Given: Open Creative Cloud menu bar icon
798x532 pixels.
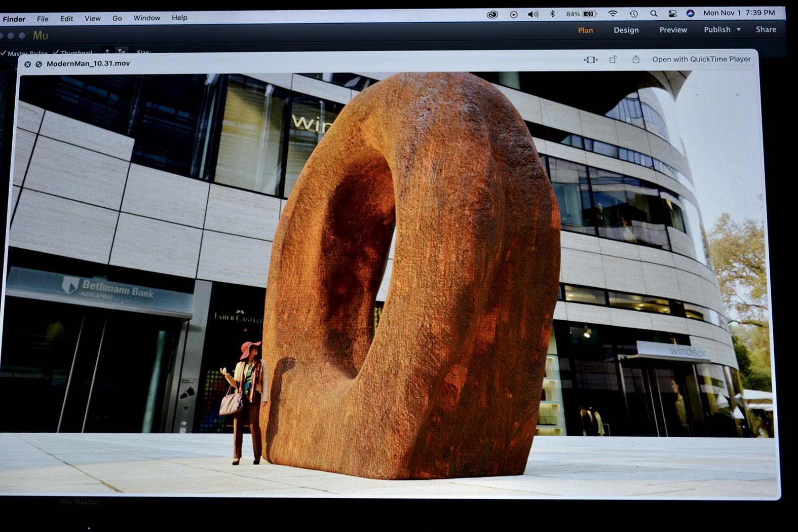Looking at the screenshot, I should pyautogui.click(x=492, y=15).
